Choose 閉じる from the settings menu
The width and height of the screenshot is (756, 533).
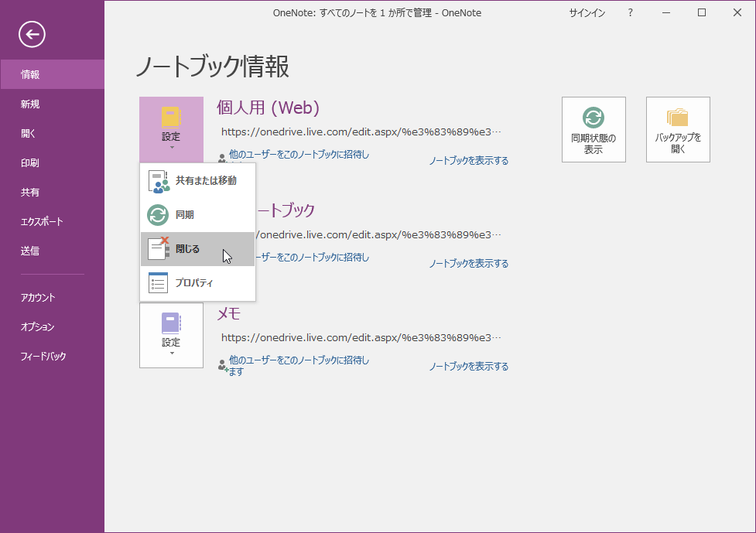click(197, 249)
